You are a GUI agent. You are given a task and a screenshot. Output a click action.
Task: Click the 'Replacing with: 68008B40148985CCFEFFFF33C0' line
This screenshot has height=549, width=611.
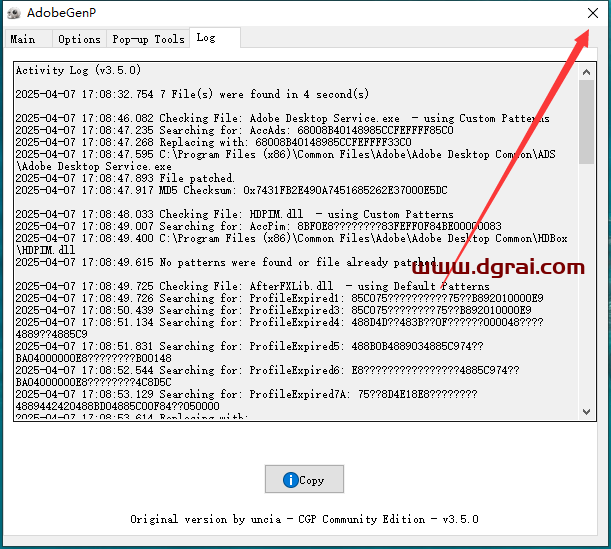214,142
